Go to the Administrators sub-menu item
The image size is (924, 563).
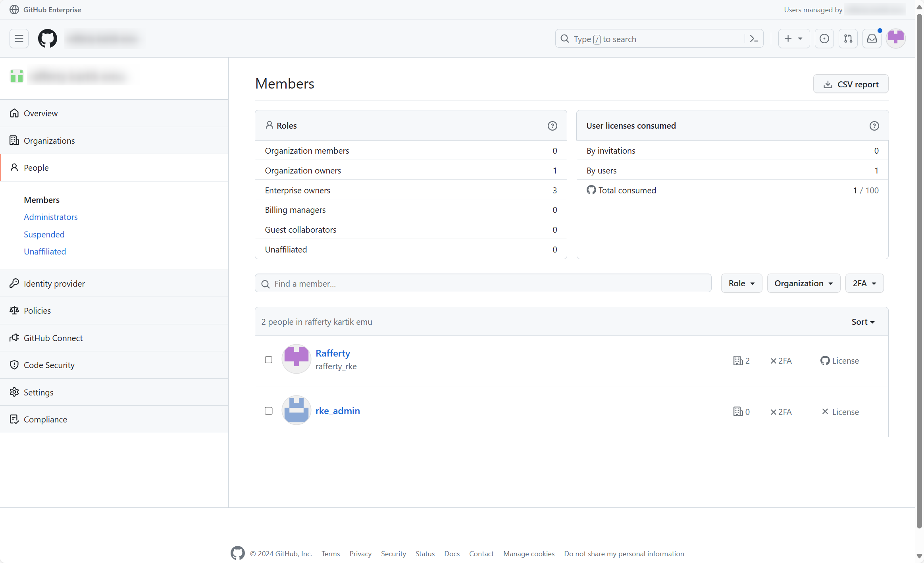(51, 217)
